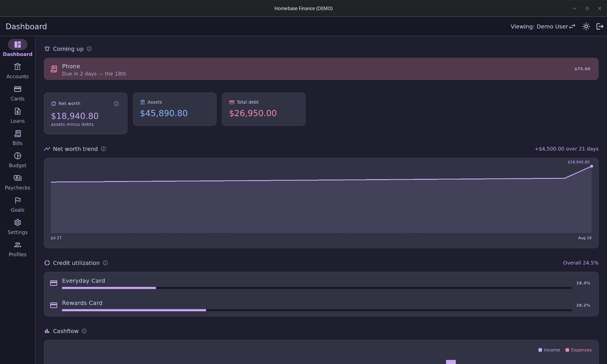
Task: Click the bank icon in Assets card
Action: [x=143, y=102]
